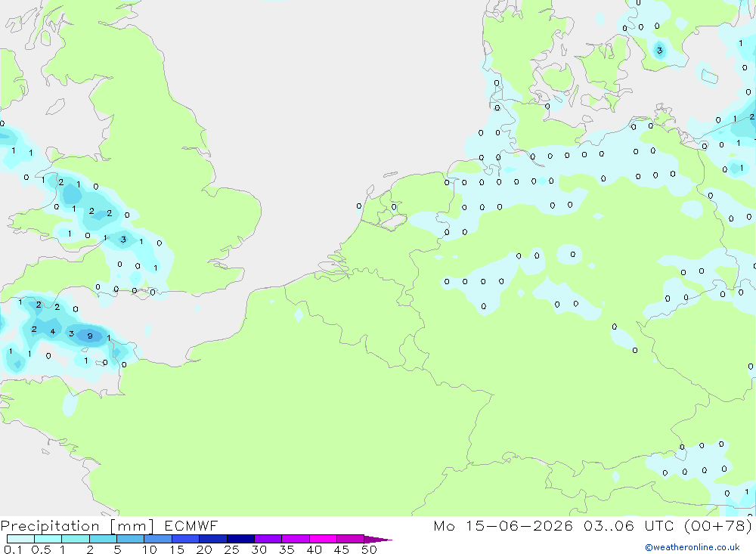Select the 5–10 mm legend color swatch
The height and width of the screenshot is (554, 756).
click(130, 539)
